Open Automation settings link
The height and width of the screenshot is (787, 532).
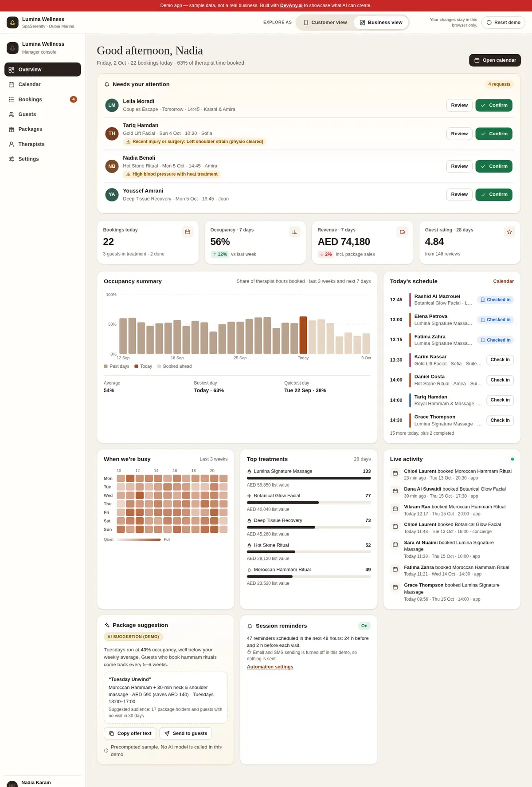270,667
